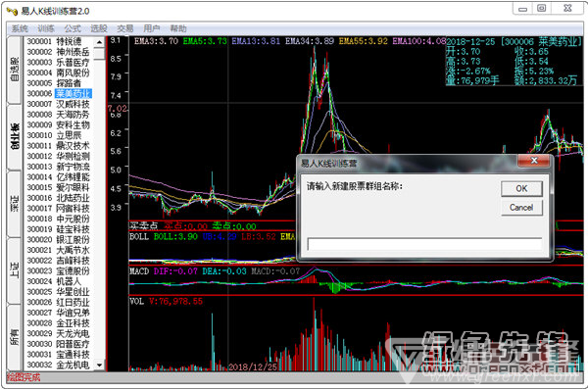Select stock 300008 天海防务
The image size is (588, 390).
58,115
